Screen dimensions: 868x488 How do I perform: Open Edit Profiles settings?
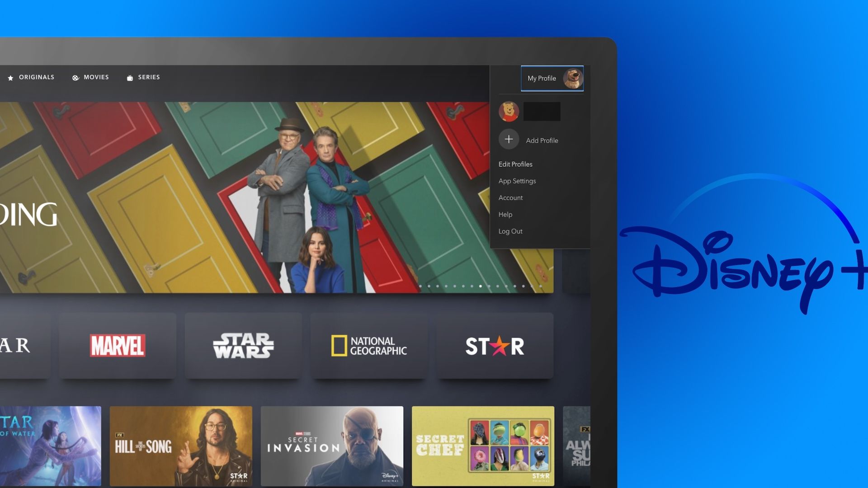(515, 164)
